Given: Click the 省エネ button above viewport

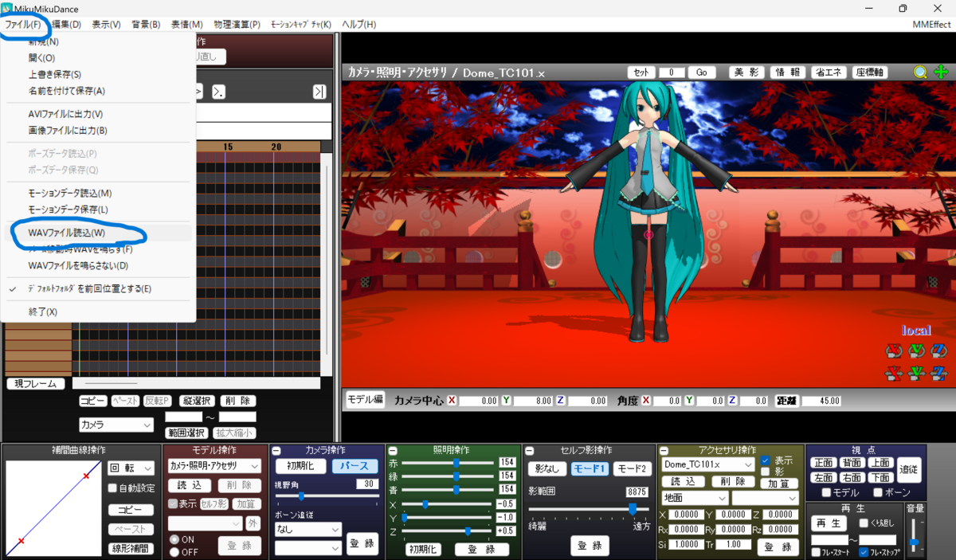Looking at the screenshot, I should 829,72.
